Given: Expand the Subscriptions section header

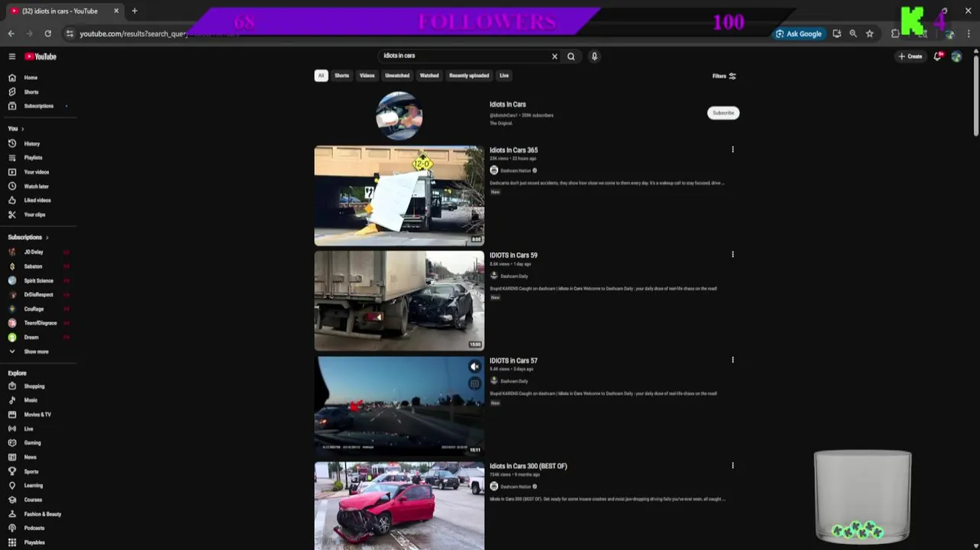Looking at the screenshot, I should [x=28, y=238].
